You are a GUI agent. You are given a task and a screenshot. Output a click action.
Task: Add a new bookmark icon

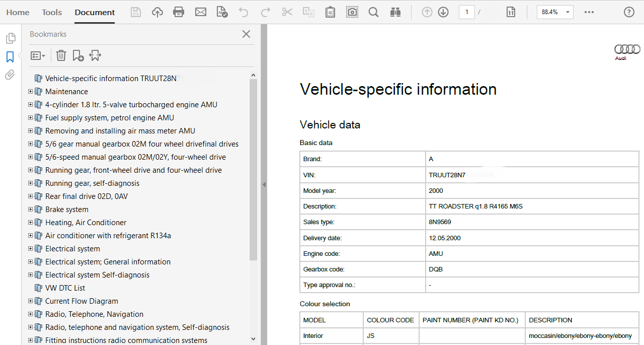point(78,55)
